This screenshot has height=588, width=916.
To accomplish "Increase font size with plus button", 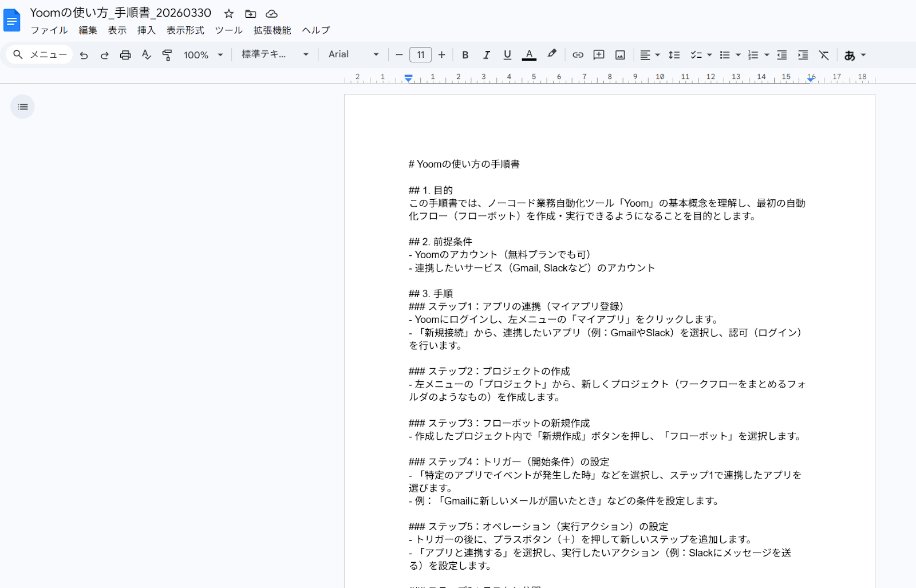I will (441, 55).
